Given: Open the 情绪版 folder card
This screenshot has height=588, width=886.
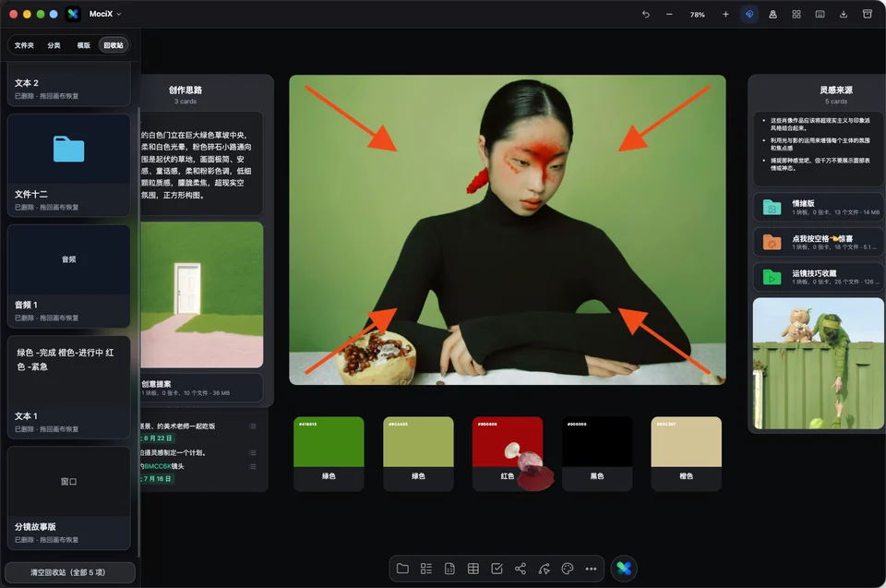Looking at the screenshot, I should click(x=819, y=207).
